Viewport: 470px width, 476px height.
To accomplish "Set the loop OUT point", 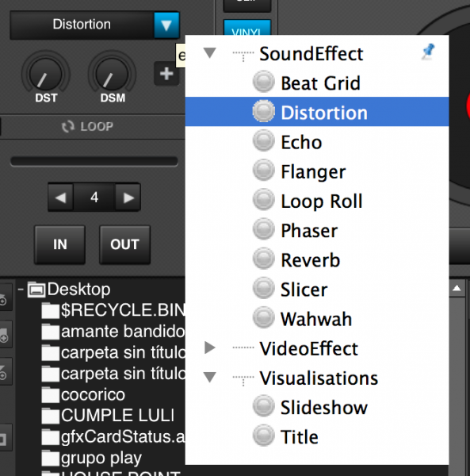I will [124, 244].
